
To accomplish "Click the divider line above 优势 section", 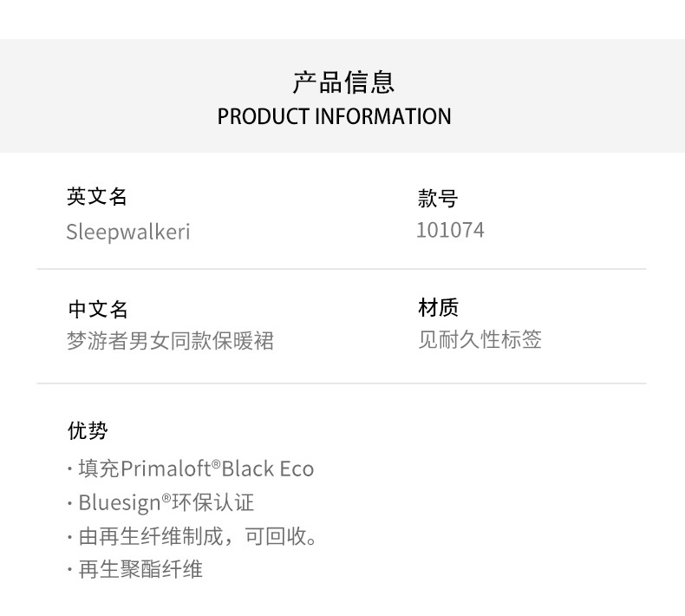I will coord(342,383).
